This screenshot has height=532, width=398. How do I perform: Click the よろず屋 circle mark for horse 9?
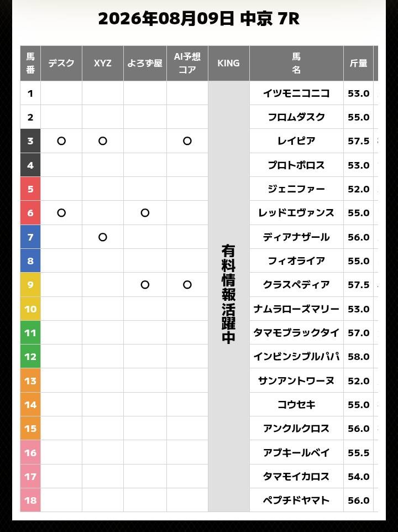click(x=145, y=285)
